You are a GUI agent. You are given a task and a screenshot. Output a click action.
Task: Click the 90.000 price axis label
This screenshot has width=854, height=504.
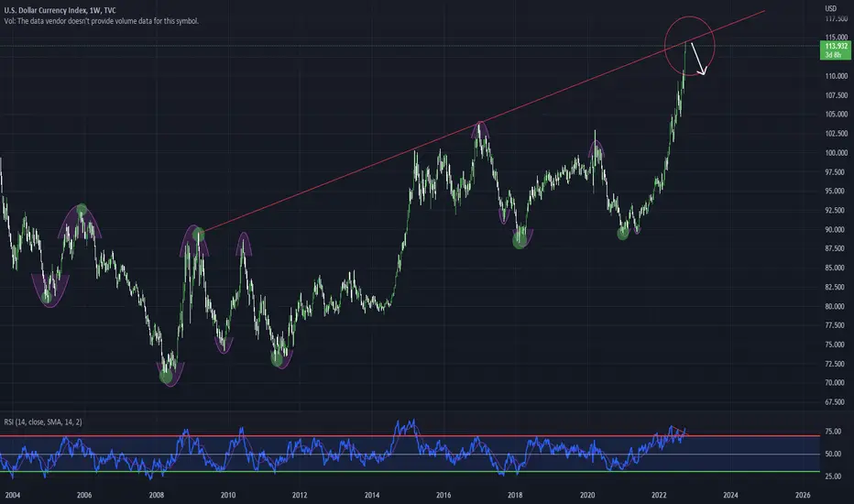tap(836, 230)
